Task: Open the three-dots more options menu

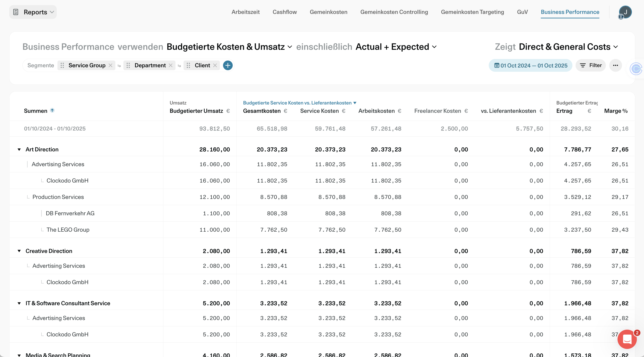Action: tap(615, 65)
